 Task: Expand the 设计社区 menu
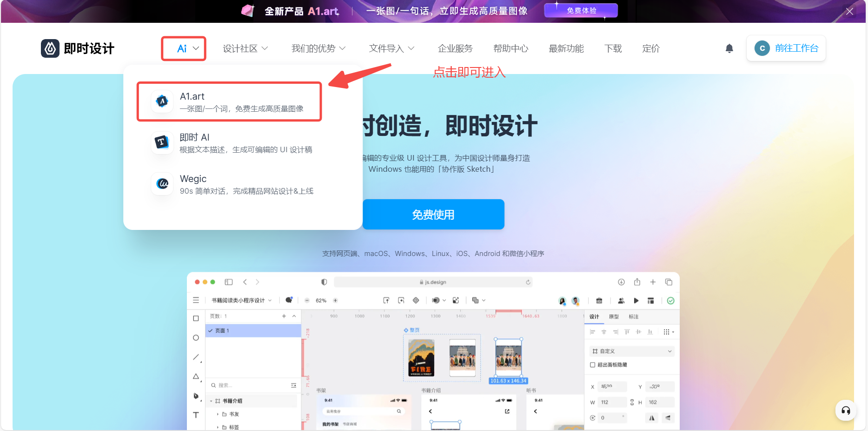point(245,48)
